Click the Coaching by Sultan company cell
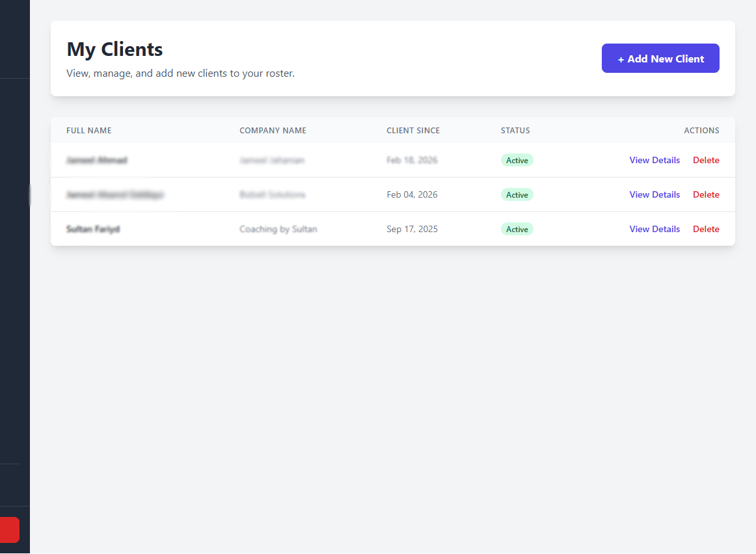The image size is (756, 554). click(x=278, y=229)
